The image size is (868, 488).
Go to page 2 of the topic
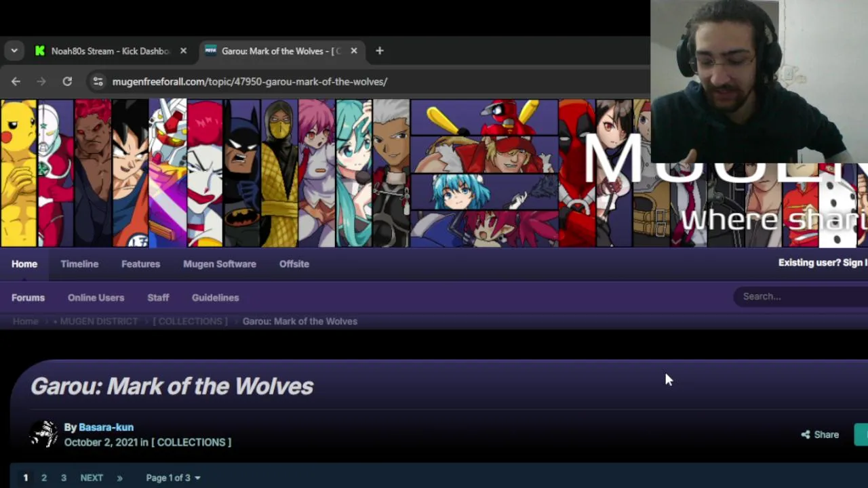pyautogui.click(x=44, y=478)
